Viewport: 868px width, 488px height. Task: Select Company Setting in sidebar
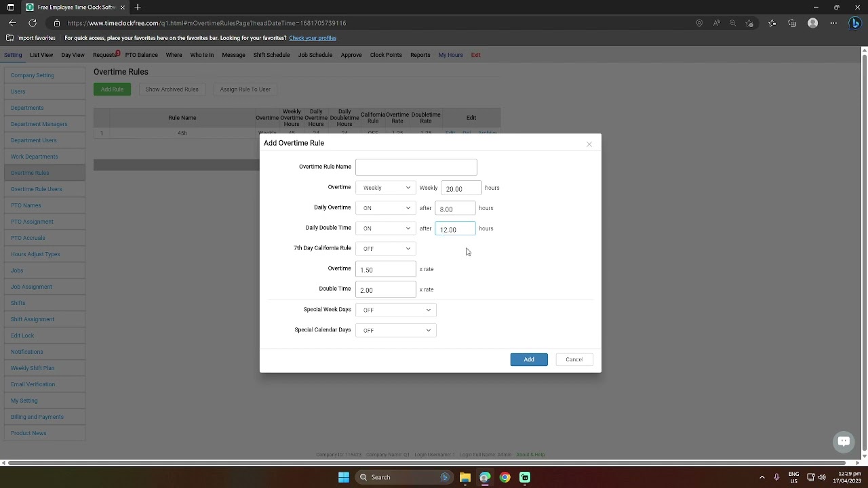tap(45, 75)
